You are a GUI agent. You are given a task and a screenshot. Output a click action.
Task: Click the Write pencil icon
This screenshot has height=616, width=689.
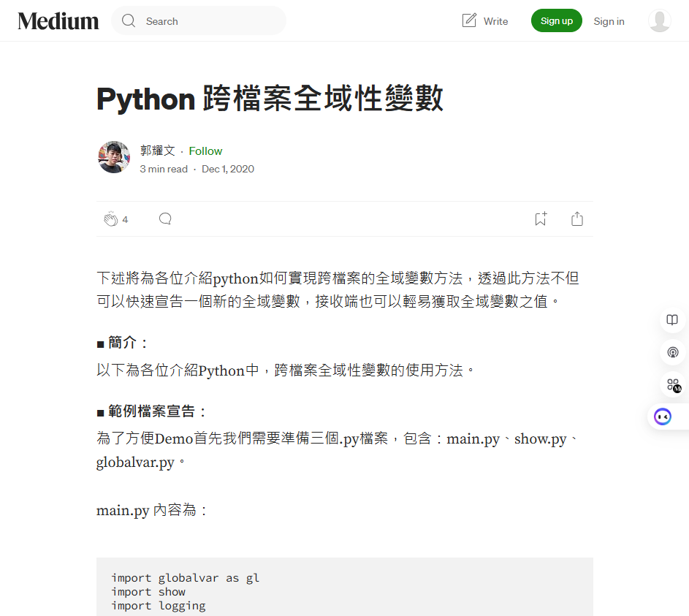click(469, 20)
